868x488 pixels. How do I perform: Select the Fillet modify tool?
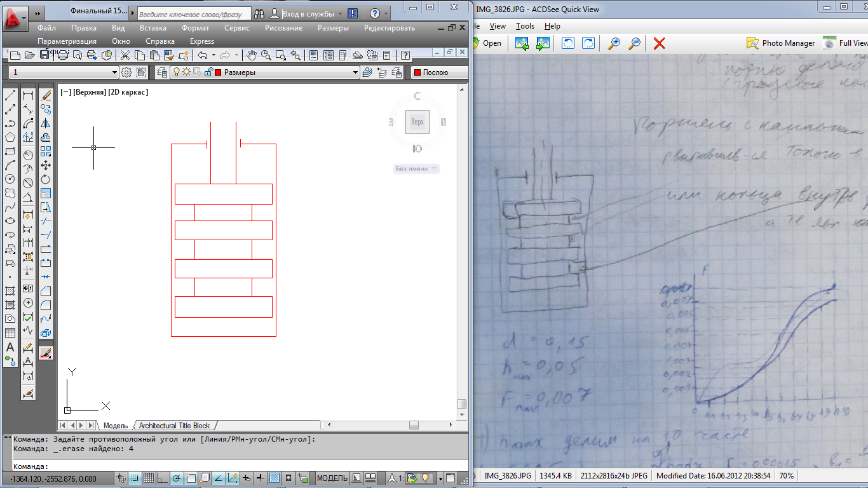46,305
